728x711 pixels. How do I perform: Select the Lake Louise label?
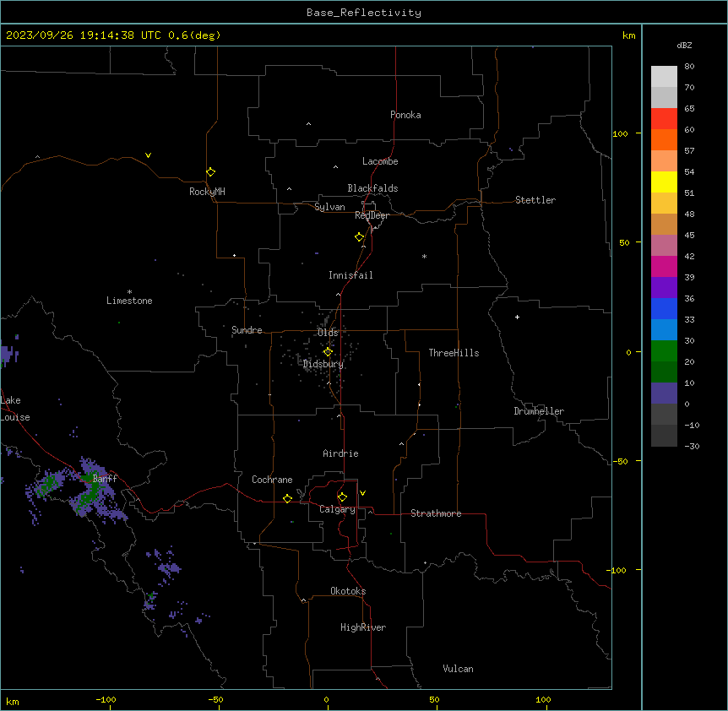coord(15,409)
